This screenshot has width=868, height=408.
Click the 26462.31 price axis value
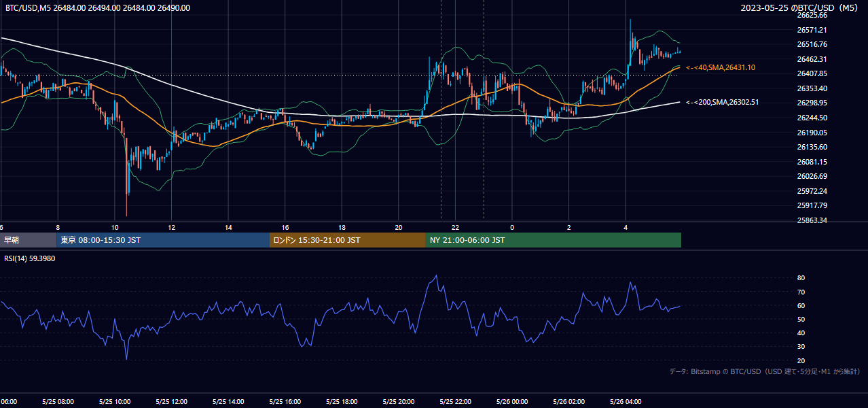click(812, 59)
